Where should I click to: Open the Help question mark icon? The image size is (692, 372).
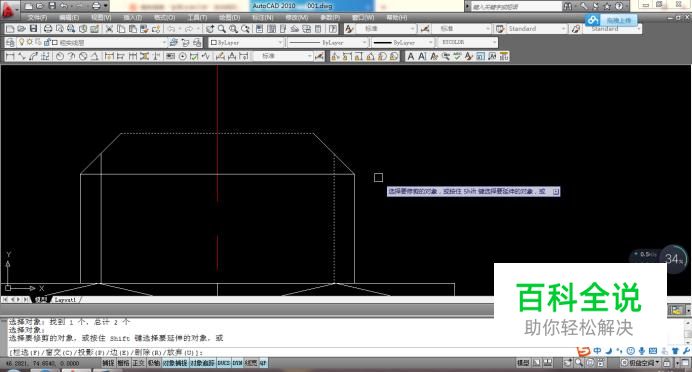(x=619, y=6)
